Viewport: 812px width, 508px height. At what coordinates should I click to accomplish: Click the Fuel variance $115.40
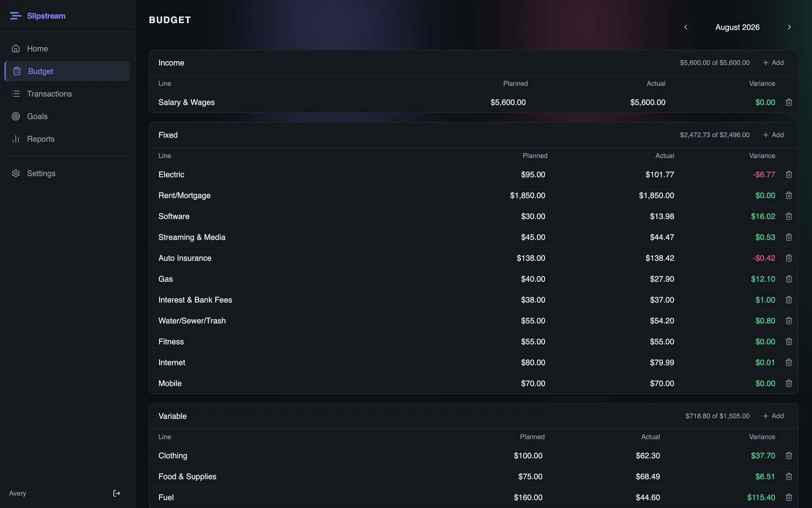(761, 497)
